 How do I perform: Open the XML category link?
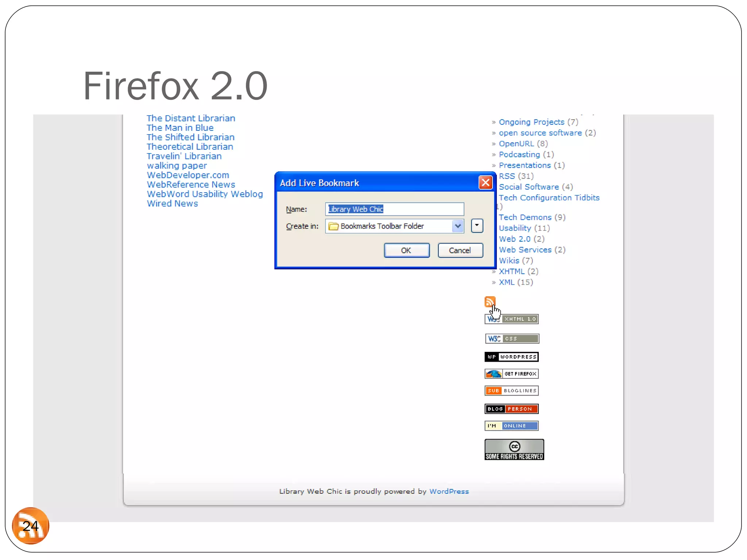(x=507, y=283)
